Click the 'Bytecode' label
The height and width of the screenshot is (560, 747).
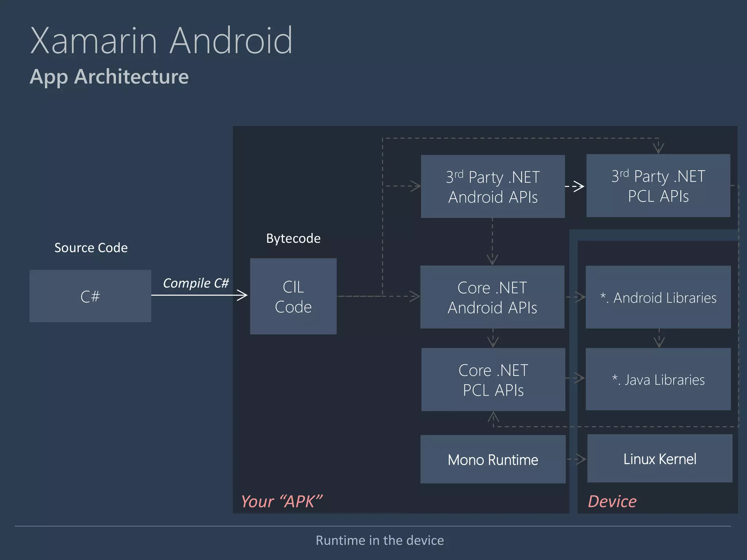[293, 238]
